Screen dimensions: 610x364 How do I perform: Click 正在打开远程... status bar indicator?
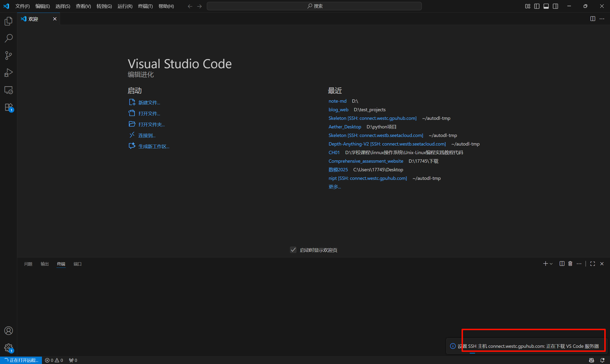pos(21,360)
